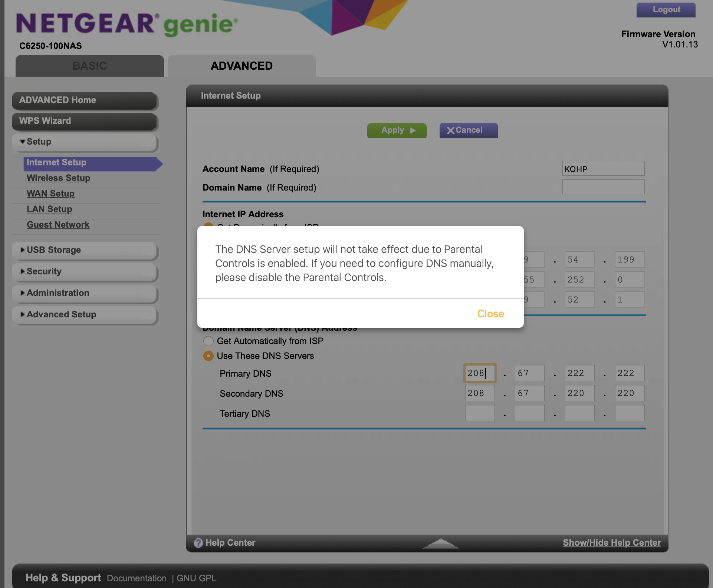This screenshot has height=588, width=713.
Task: Click the X icon on the Cancel button
Action: click(450, 131)
